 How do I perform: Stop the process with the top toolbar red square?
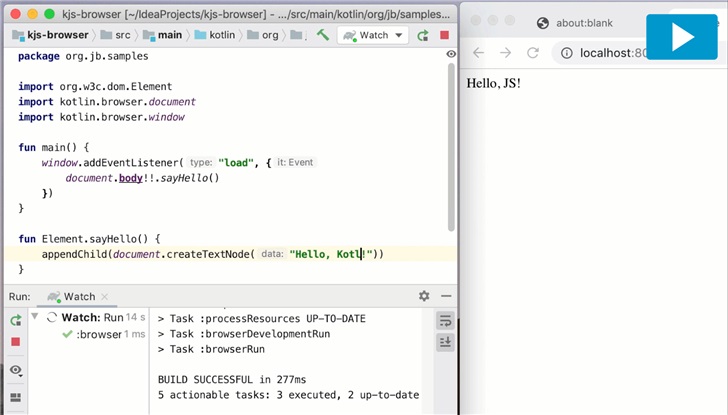(444, 35)
